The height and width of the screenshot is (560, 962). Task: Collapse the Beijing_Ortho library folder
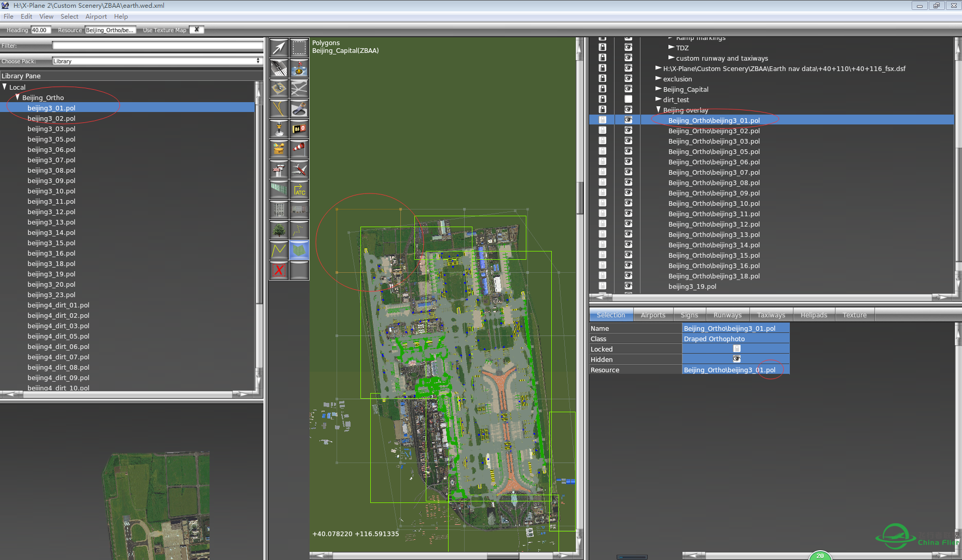[x=18, y=97]
